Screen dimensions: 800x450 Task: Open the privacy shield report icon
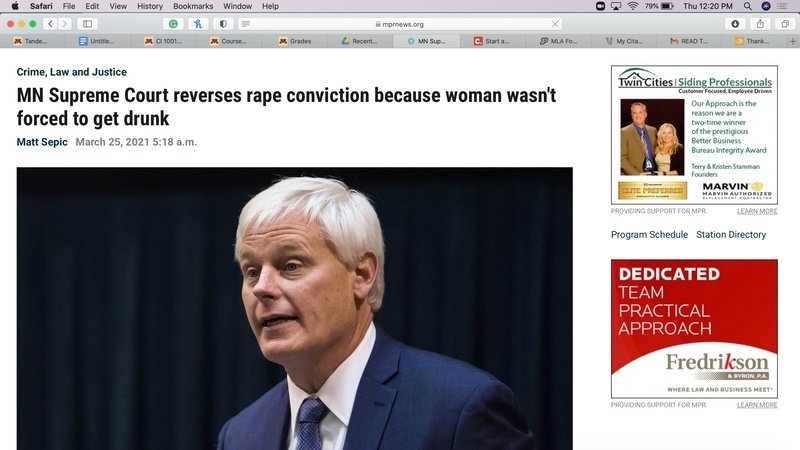click(223, 24)
